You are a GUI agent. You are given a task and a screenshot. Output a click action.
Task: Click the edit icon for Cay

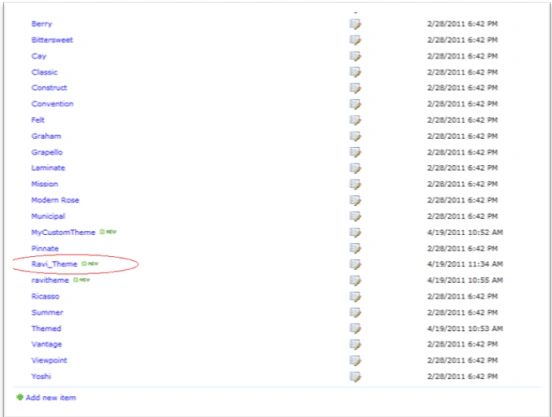(x=355, y=56)
